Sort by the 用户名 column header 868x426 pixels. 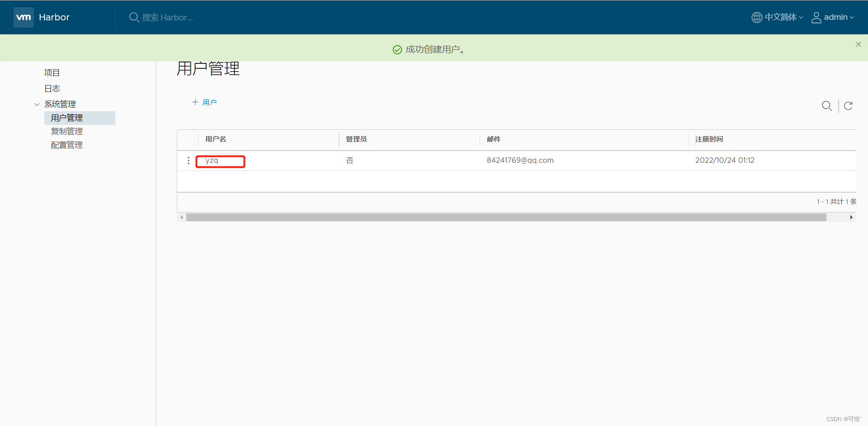216,139
